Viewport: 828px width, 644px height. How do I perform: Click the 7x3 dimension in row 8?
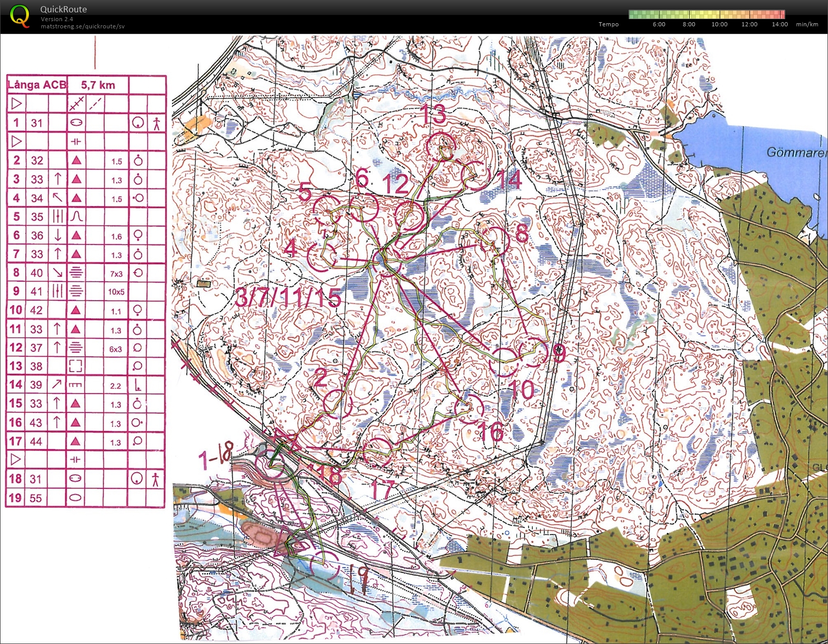116,273
